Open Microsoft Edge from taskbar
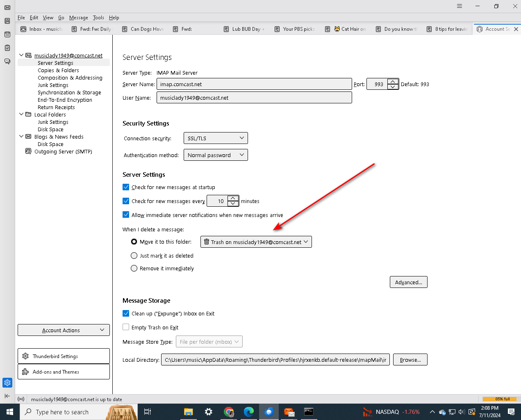The width and height of the screenshot is (521, 420). click(249, 412)
